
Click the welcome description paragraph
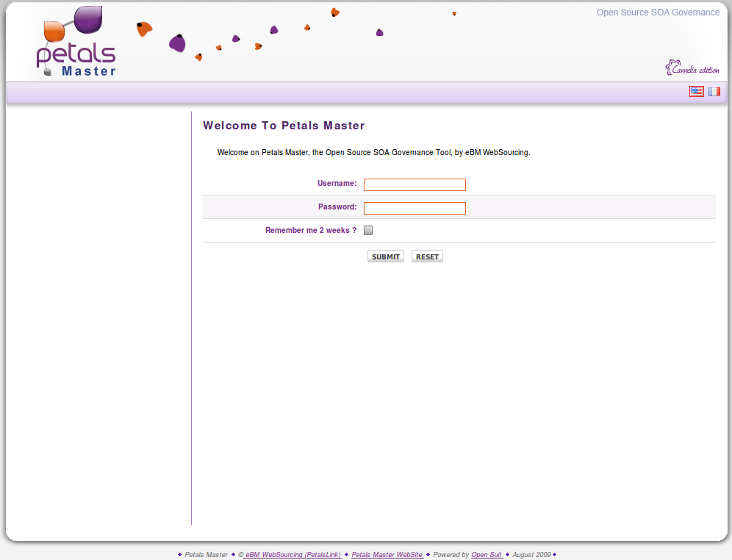coord(373,153)
